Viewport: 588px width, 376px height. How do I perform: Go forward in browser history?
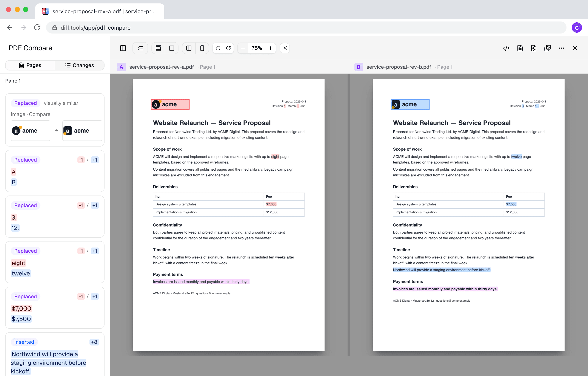24,28
